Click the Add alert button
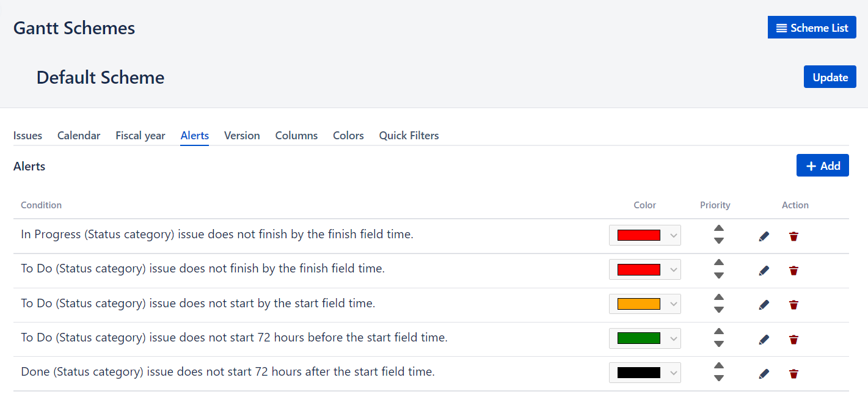The width and height of the screenshot is (868, 405). [x=822, y=166]
